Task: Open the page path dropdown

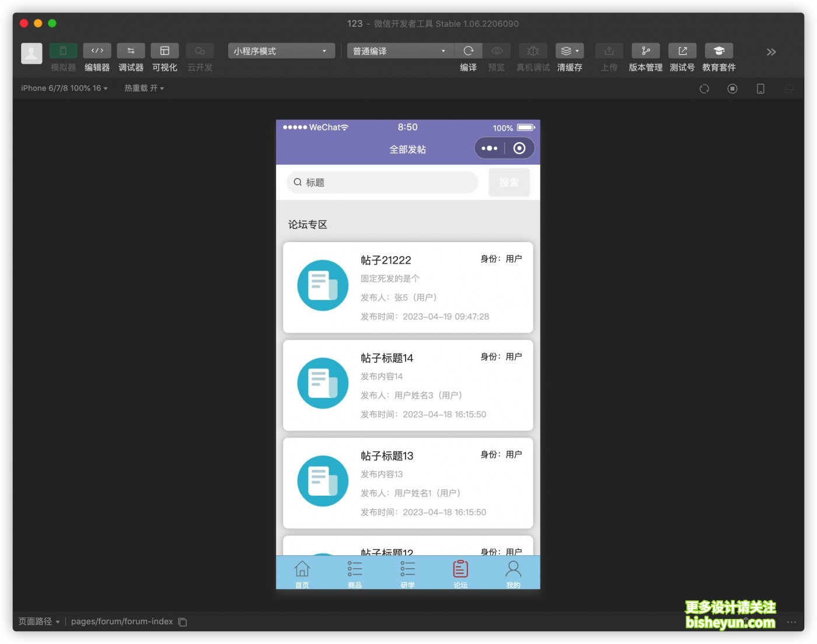Action: (39, 622)
